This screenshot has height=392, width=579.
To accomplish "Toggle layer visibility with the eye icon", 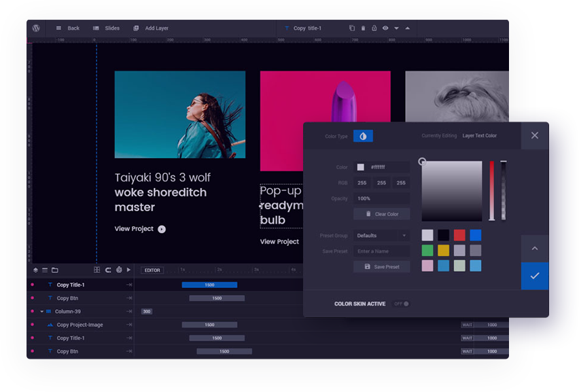I will click(385, 29).
